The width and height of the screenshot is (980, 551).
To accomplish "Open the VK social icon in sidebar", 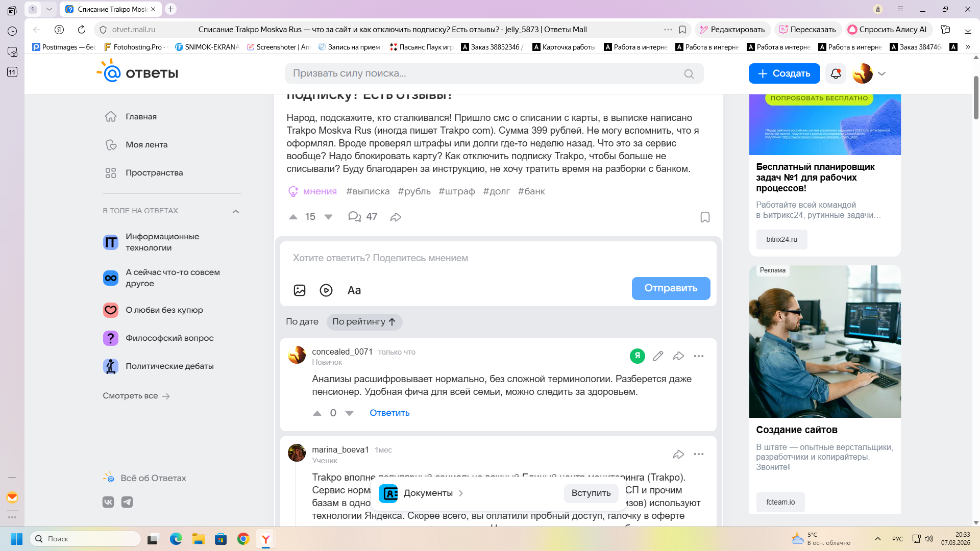I will (x=108, y=502).
